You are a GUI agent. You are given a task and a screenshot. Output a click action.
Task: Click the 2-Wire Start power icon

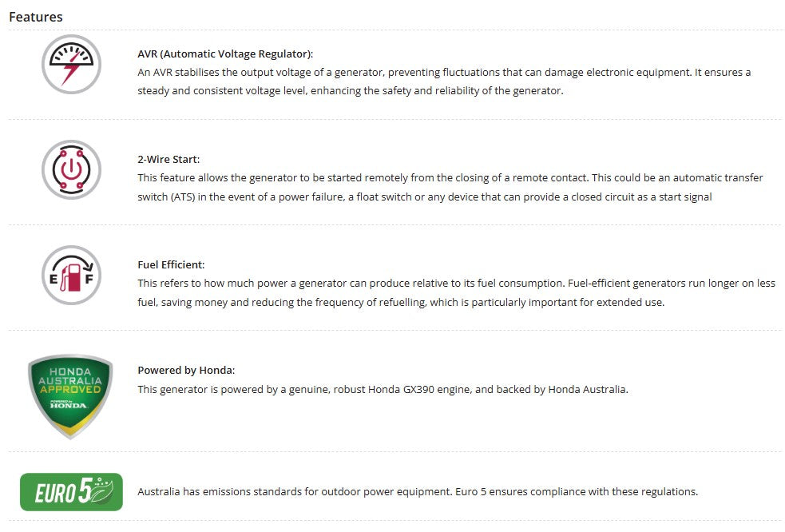click(x=71, y=170)
